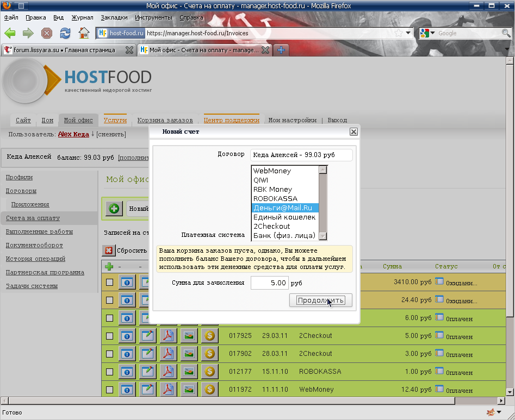Open status icon for 5.00 руб invoice
Image resolution: width=515 pixels, height=420 pixels.
[x=439, y=335]
